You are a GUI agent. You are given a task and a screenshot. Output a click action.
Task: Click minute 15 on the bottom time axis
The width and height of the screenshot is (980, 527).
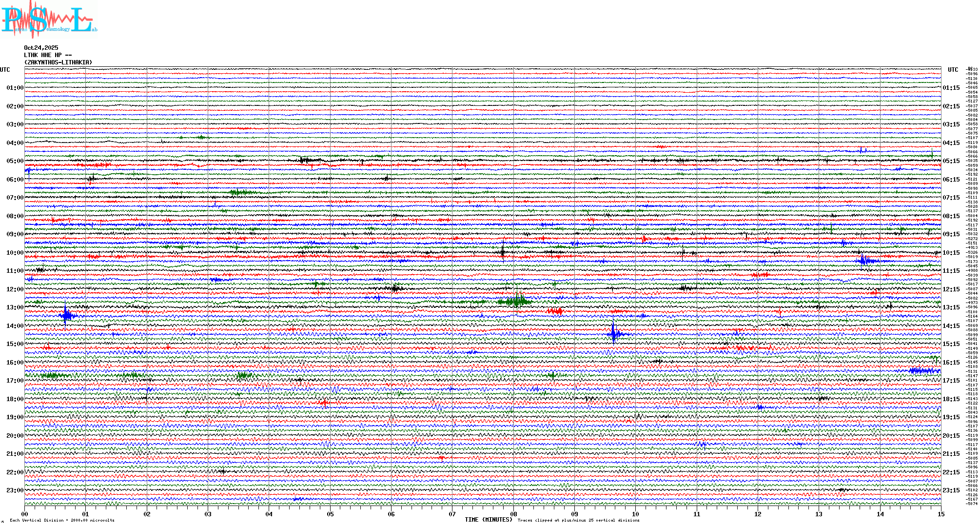point(941,514)
